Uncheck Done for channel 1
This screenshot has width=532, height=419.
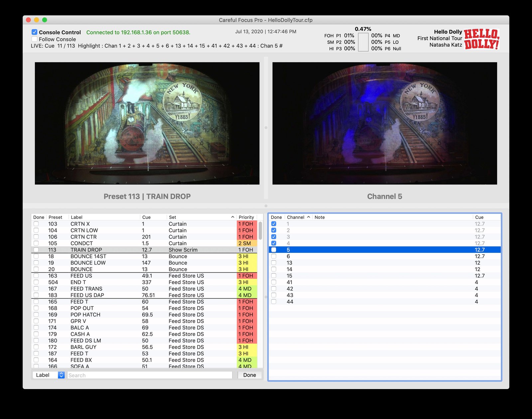coord(274,224)
